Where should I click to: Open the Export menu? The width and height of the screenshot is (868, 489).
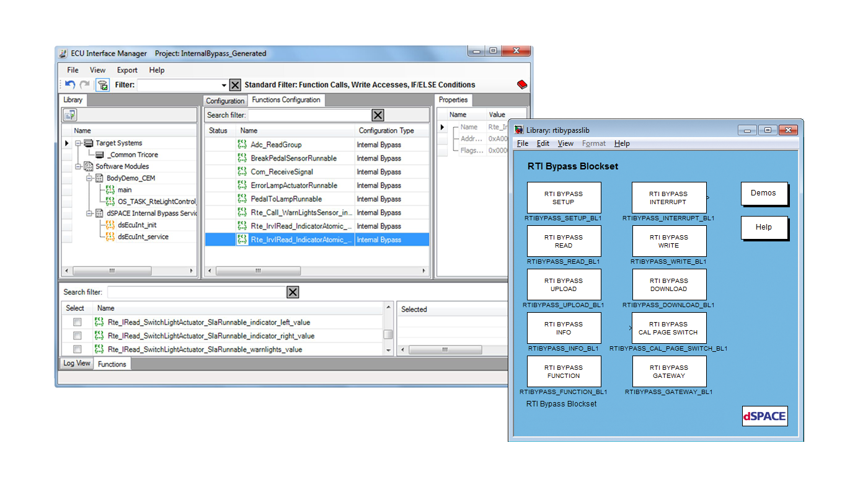[127, 70]
